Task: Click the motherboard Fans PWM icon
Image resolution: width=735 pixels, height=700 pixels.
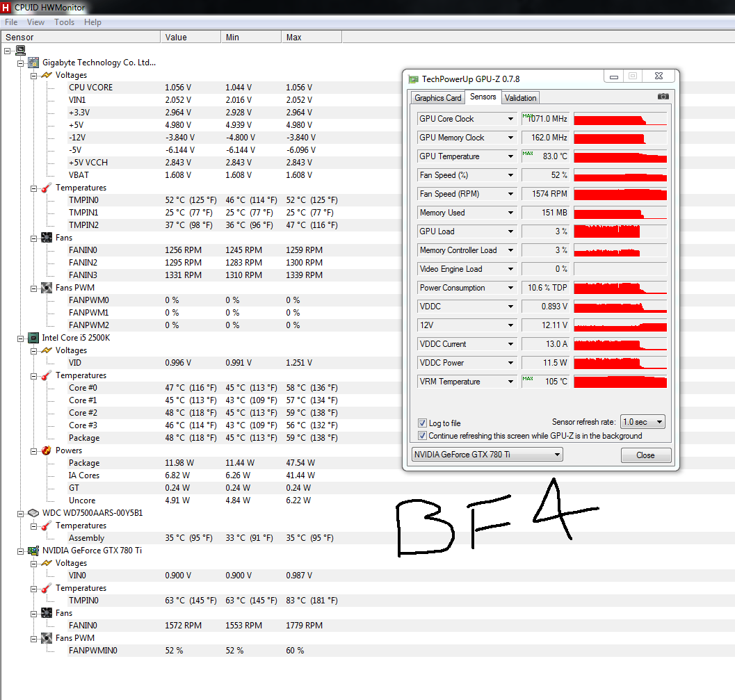Action: [x=47, y=288]
